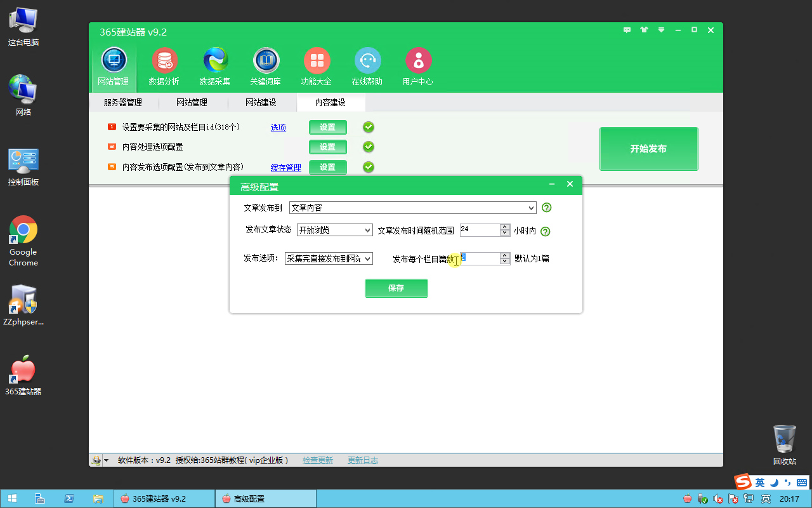Open 网络 desktop icon
The height and width of the screenshot is (508, 812).
click(23, 96)
